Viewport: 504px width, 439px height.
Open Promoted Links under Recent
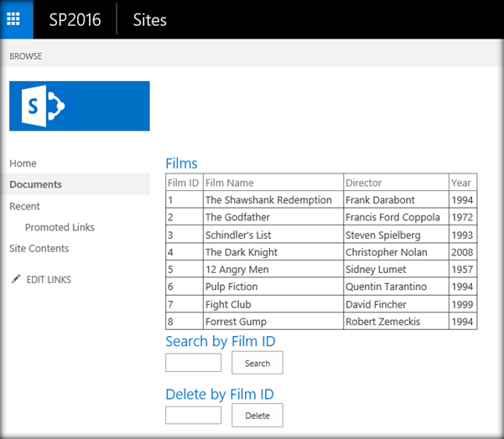point(60,227)
